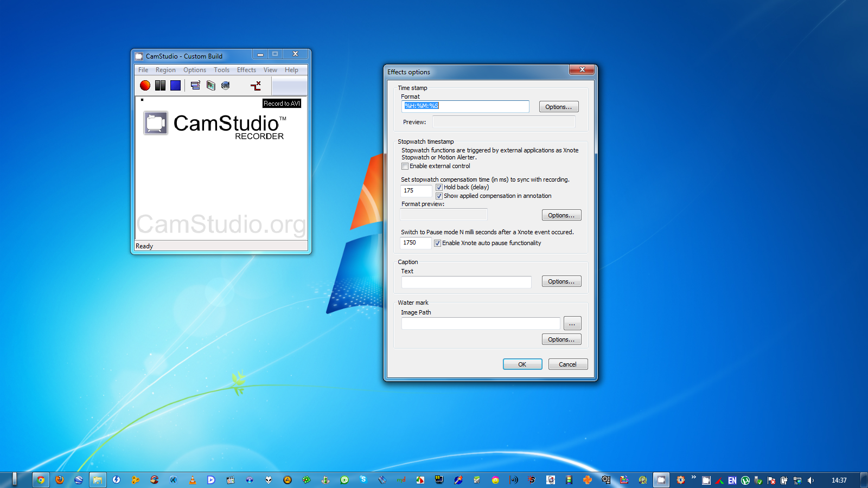Click the blue Stop button
This screenshot has width=868, height=488.
pyautogui.click(x=175, y=86)
